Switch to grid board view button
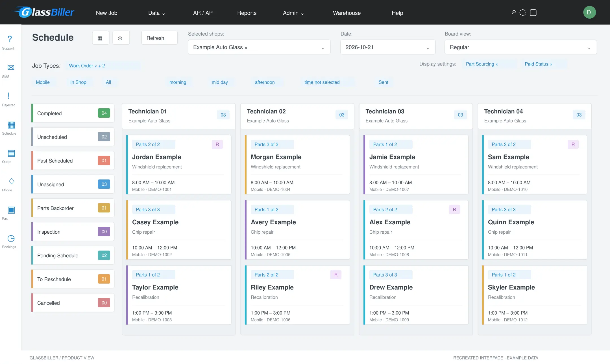Image resolution: width=610 pixels, height=364 pixels. pos(101,38)
